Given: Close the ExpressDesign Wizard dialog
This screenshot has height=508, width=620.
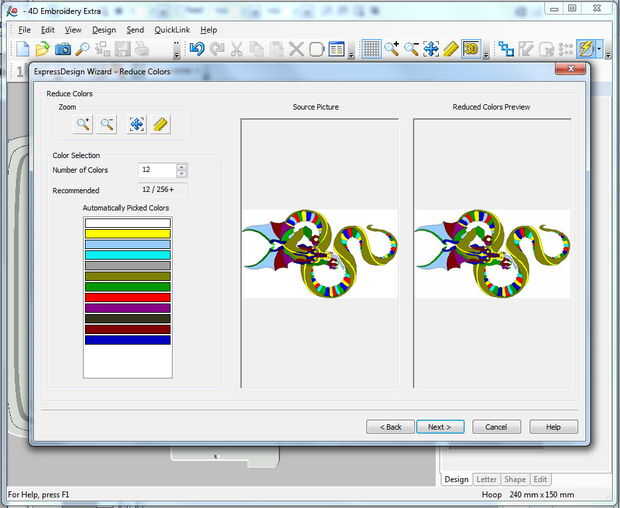Looking at the screenshot, I should (570, 69).
